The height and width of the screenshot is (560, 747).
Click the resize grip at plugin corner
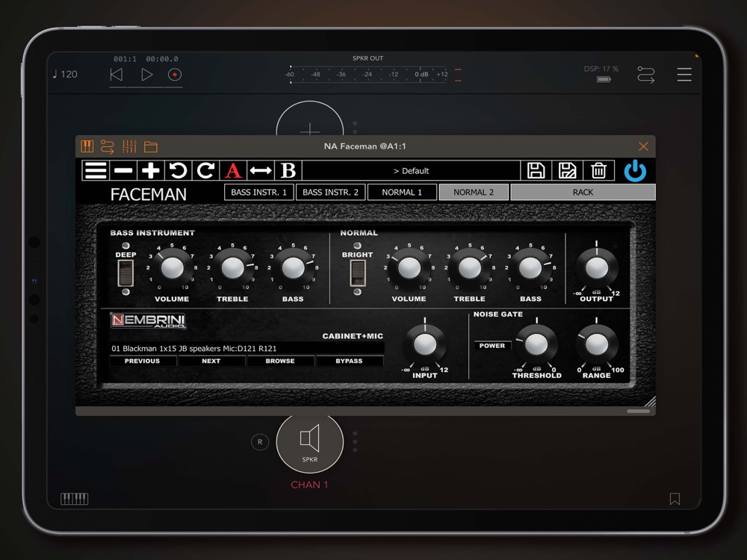pyautogui.click(x=651, y=401)
